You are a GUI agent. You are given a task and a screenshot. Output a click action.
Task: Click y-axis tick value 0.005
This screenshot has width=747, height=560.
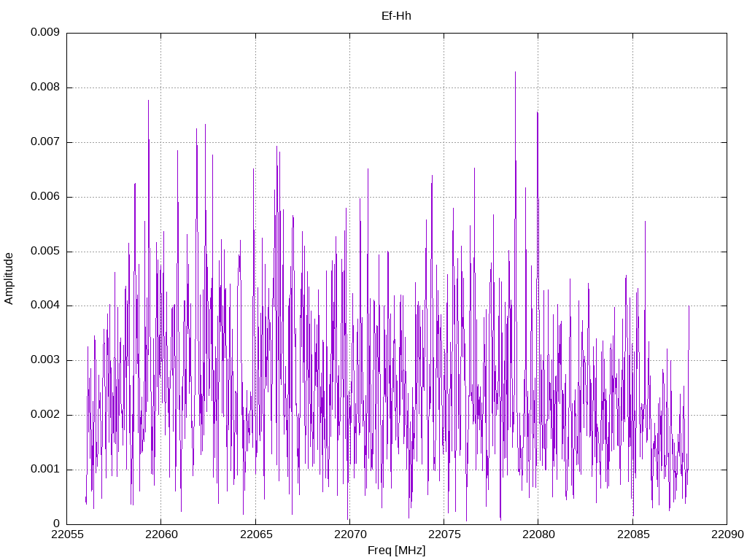44,252
